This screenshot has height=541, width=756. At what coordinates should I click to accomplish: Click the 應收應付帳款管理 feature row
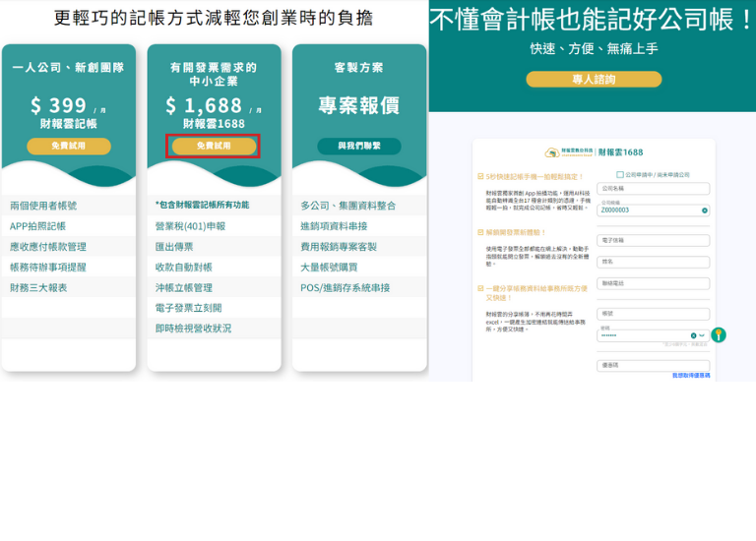(x=69, y=247)
